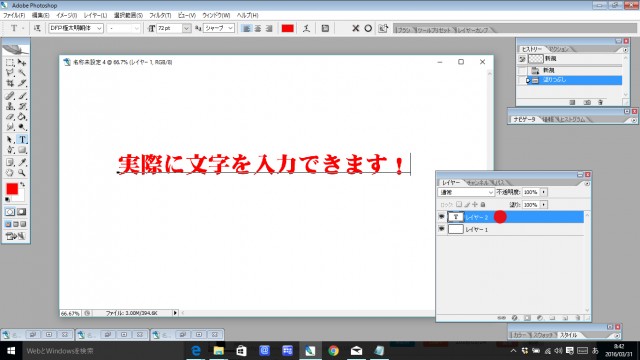Enable lock all
Screen dimensions: 640x360
[x=483, y=204]
